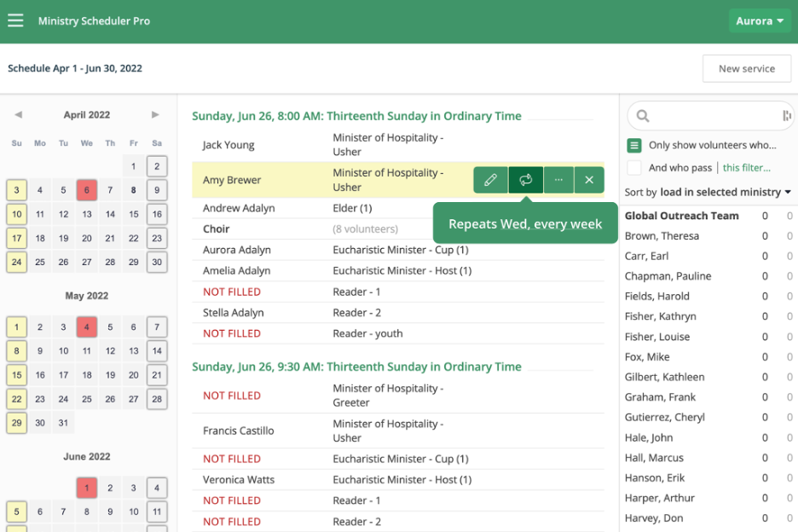Screen dimensions: 798x532
Task: Click the icon at the search box edge
Action: point(787,116)
